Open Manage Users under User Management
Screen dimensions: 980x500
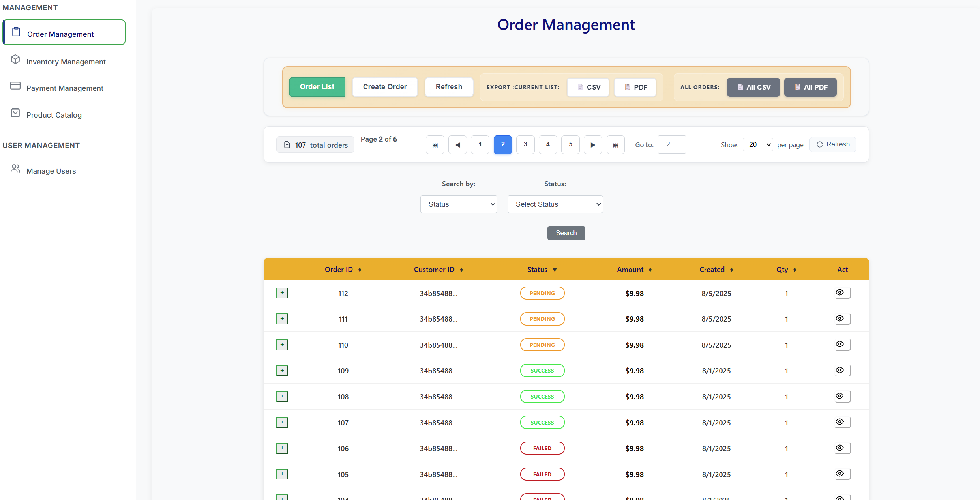(x=51, y=171)
